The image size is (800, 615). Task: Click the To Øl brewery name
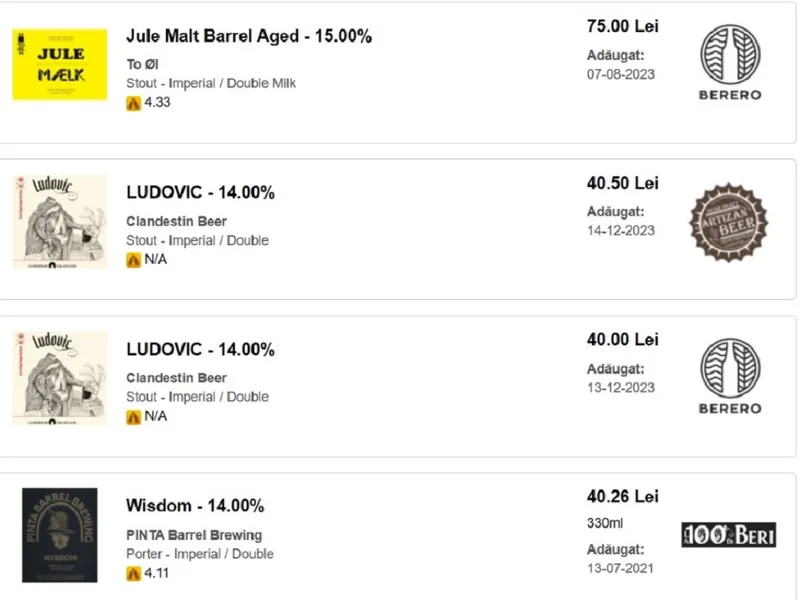142,64
